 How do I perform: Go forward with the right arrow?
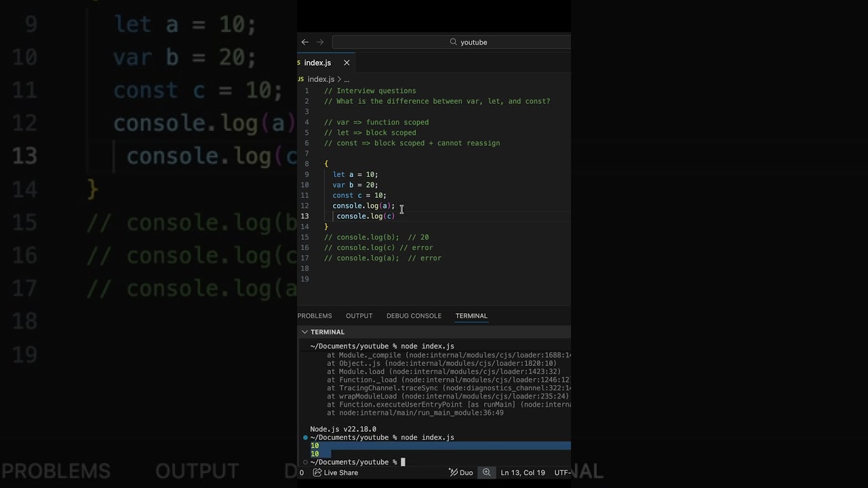[x=320, y=42]
